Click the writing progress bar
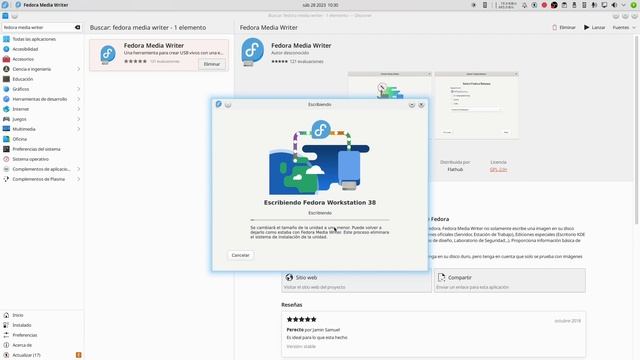Image resolution: width=640 pixels, height=360 pixels. pos(320,220)
